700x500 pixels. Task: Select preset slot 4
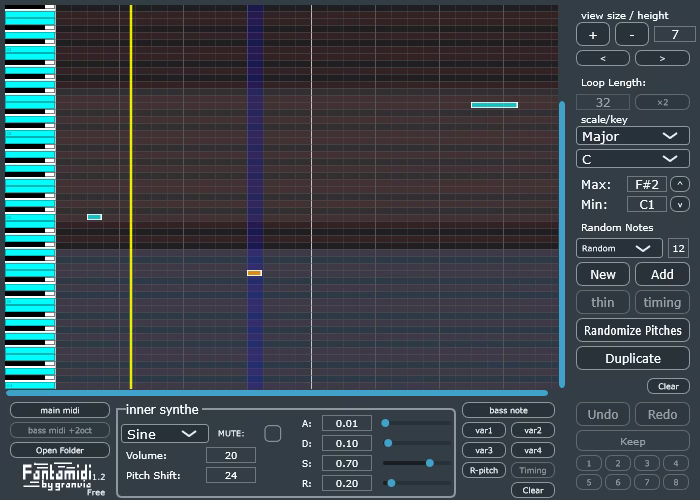[x=676, y=463]
